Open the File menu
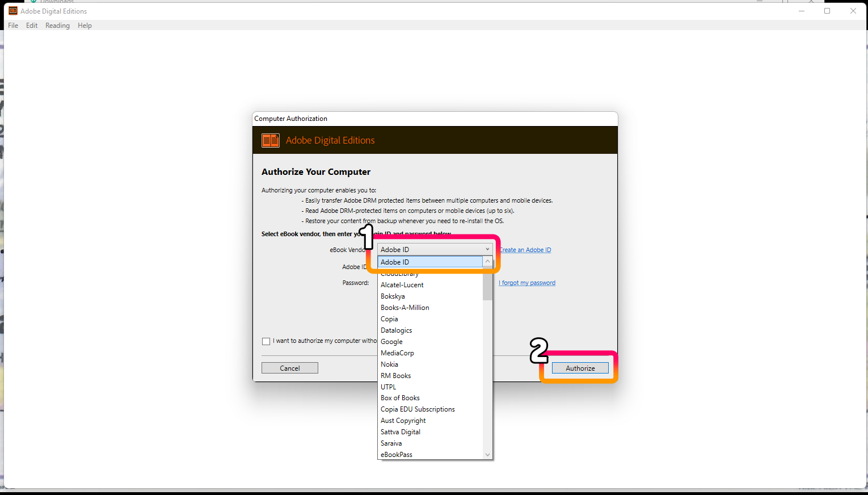This screenshot has width=868, height=495. 13,26
